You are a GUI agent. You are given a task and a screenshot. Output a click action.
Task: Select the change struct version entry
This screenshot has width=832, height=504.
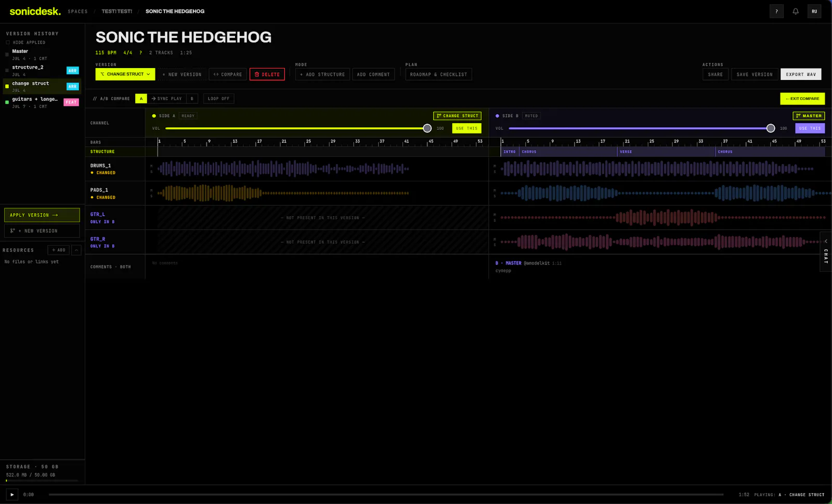tap(42, 87)
